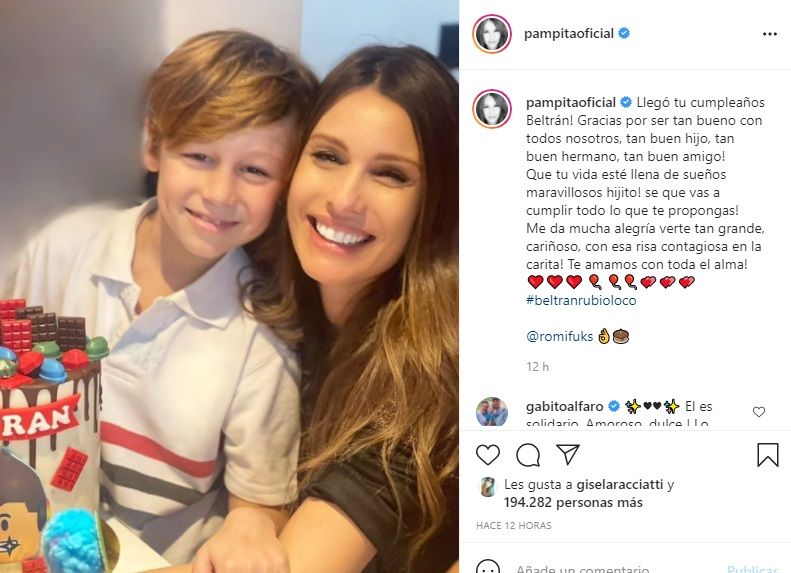
Task: Share post using paper plane icon
Action: point(568,454)
